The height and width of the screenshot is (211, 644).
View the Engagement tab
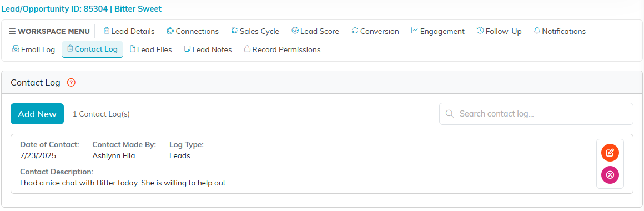(438, 31)
